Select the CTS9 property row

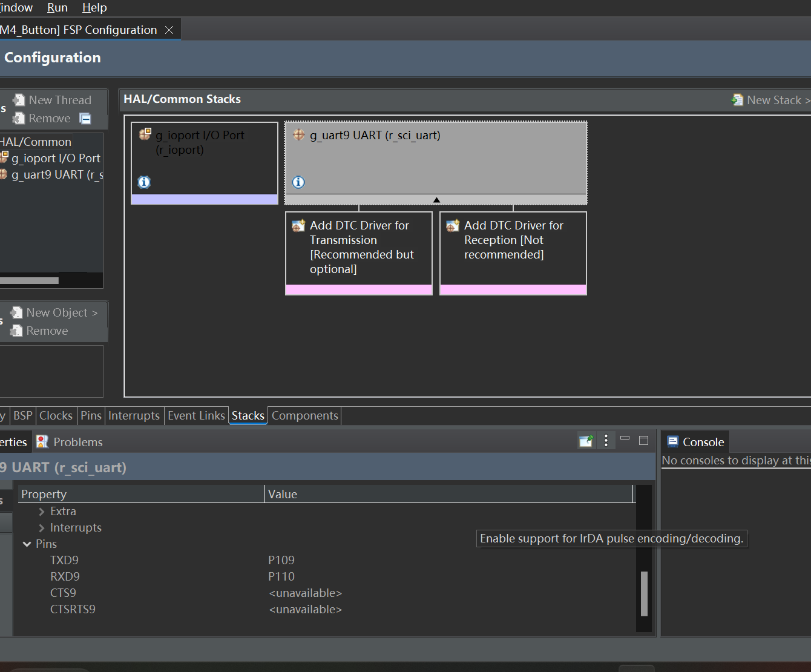coord(327,593)
